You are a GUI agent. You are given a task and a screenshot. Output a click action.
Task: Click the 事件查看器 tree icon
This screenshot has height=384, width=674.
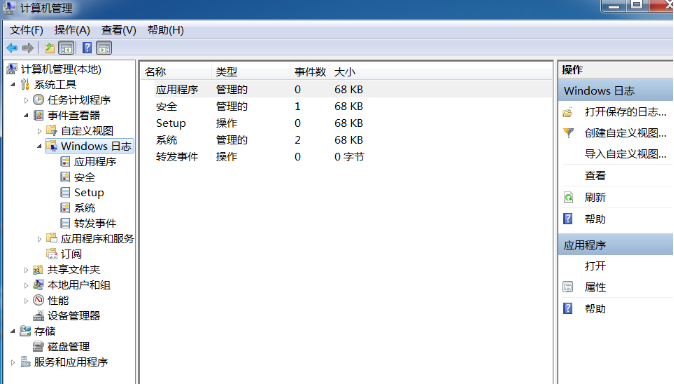[38, 115]
